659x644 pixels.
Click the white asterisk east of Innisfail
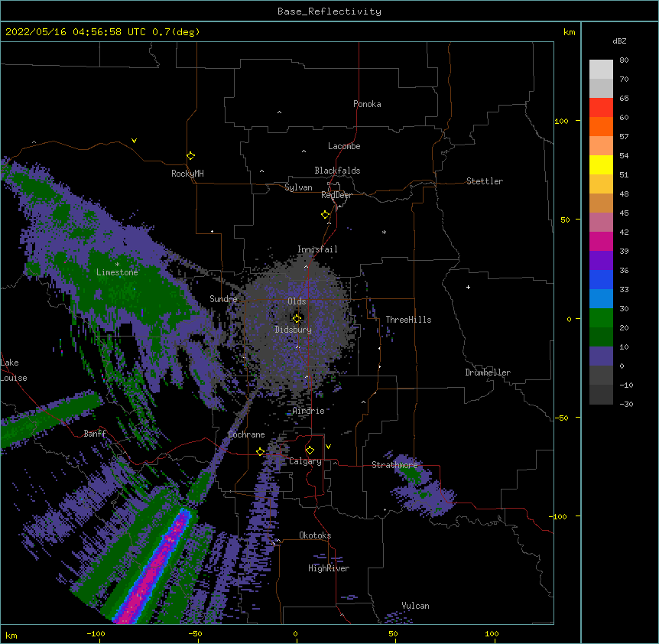click(384, 232)
